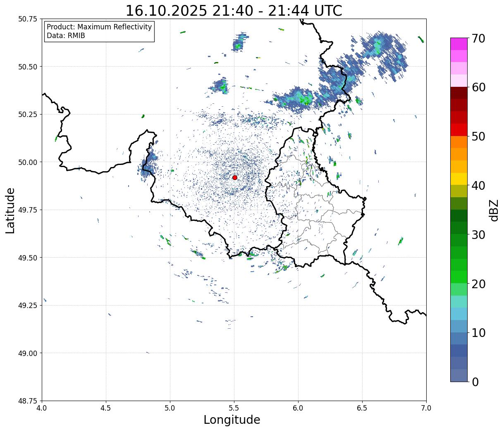Click the latitude tick label 50.00

coord(28,162)
